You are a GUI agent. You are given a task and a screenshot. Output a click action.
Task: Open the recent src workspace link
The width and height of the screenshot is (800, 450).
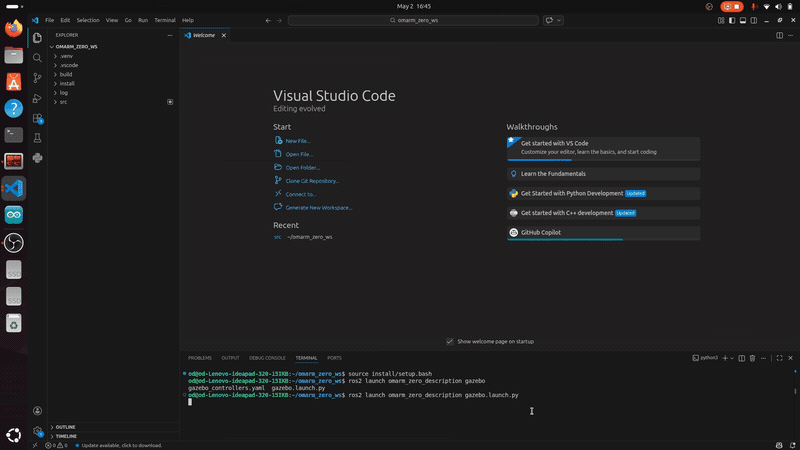click(277, 237)
